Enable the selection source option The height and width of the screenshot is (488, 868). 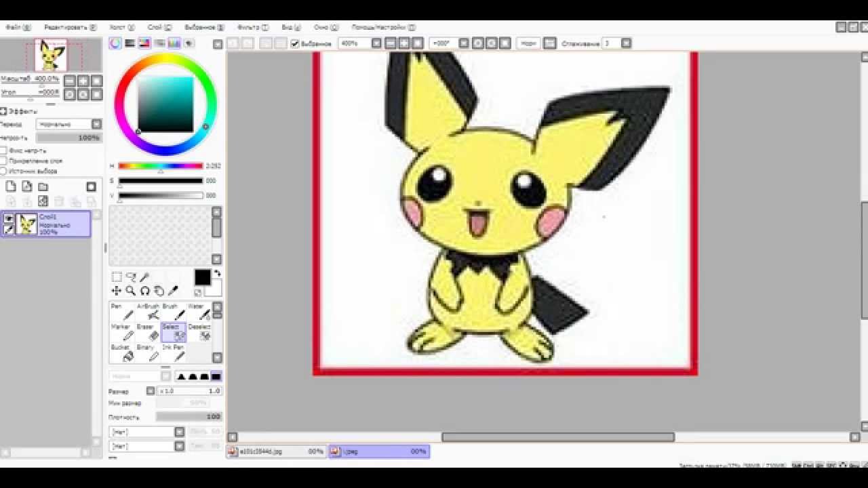click(3, 171)
